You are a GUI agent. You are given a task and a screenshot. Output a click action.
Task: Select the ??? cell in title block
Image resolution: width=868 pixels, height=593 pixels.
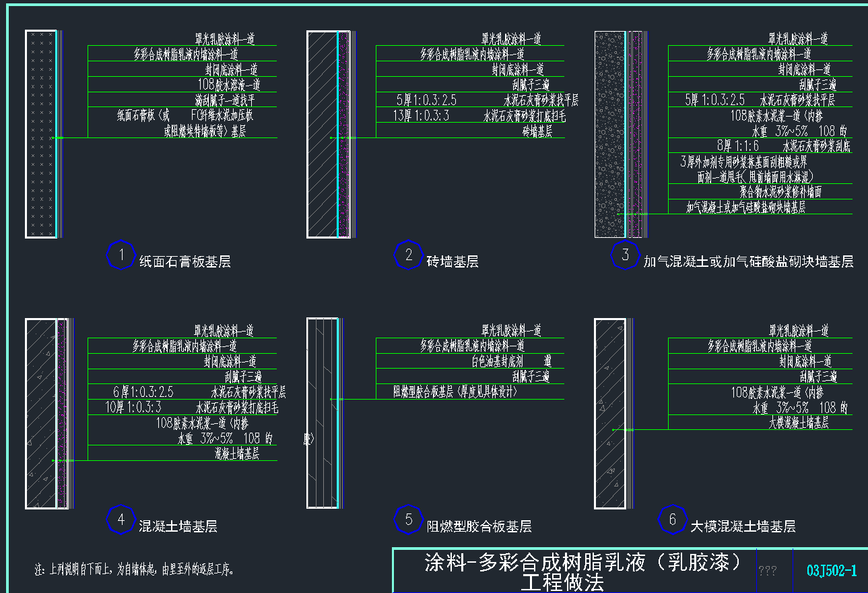pyautogui.click(x=767, y=571)
